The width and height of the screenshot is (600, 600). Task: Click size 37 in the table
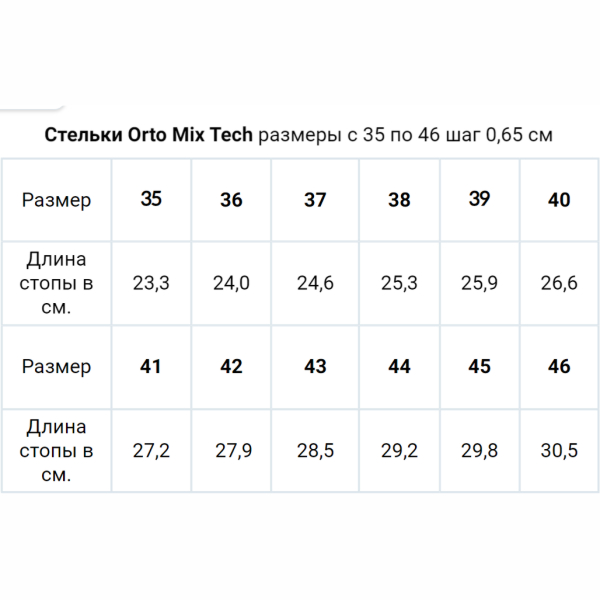[x=315, y=200]
